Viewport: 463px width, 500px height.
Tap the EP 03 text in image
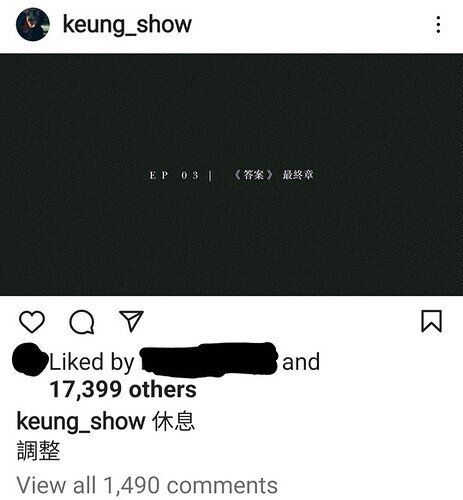pyautogui.click(x=174, y=175)
